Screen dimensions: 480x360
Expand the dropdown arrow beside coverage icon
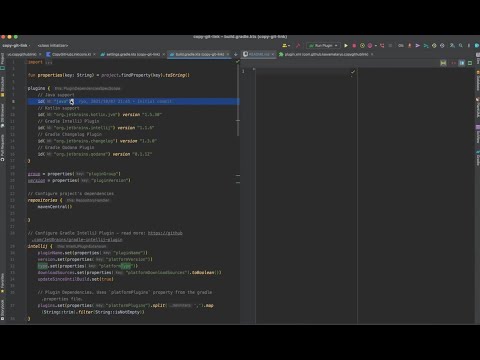(376, 45)
